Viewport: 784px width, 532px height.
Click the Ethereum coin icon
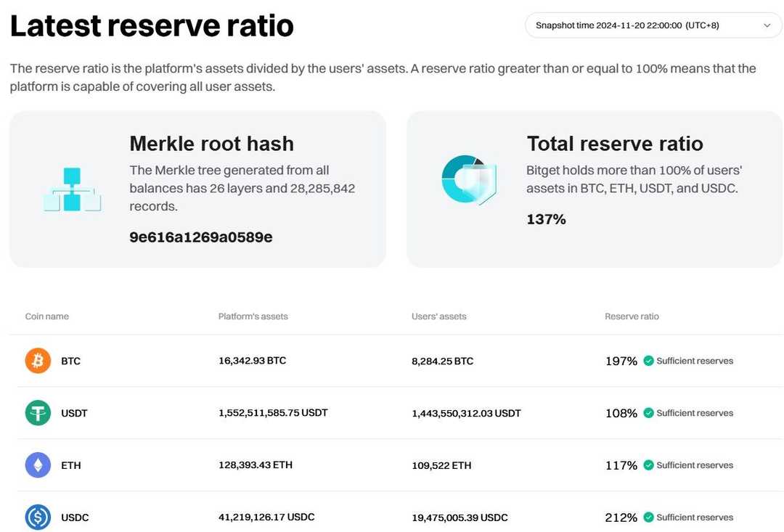pyautogui.click(x=38, y=465)
